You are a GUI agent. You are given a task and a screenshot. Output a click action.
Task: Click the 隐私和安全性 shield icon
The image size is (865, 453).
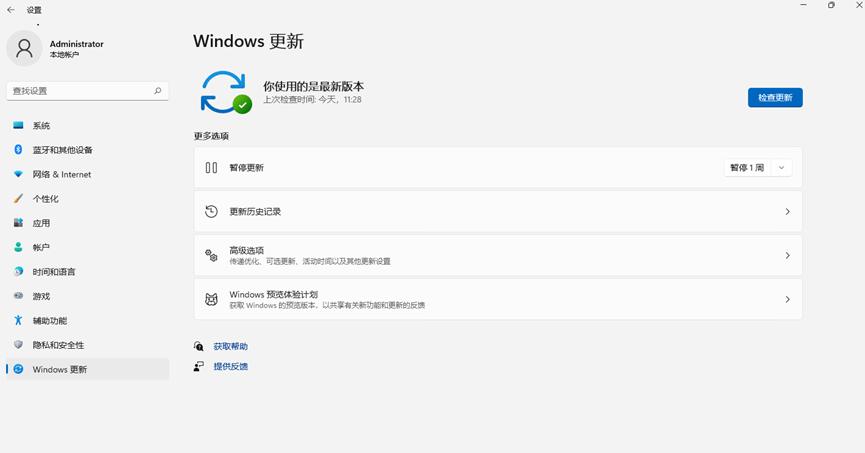[18, 344]
